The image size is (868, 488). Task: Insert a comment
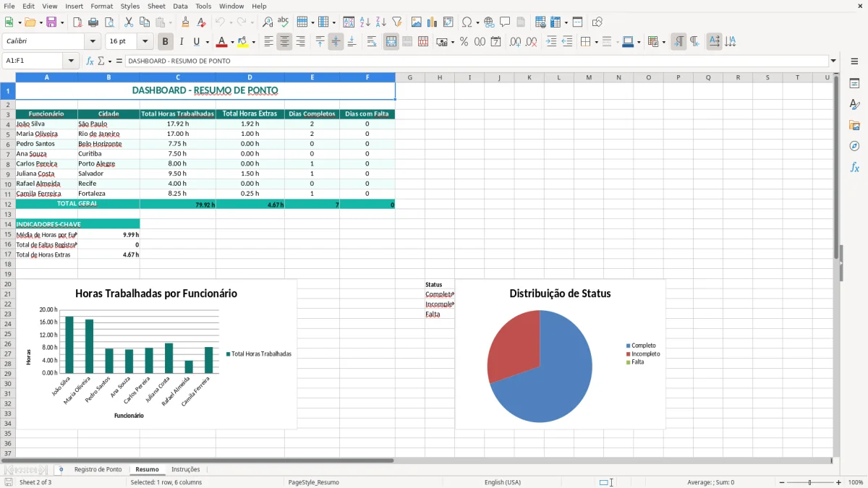[505, 22]
